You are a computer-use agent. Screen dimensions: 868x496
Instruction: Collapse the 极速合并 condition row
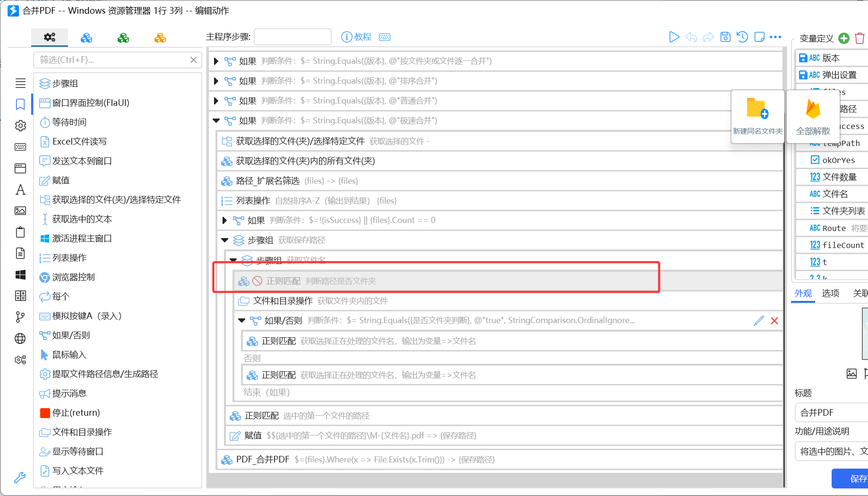[216, 121]
